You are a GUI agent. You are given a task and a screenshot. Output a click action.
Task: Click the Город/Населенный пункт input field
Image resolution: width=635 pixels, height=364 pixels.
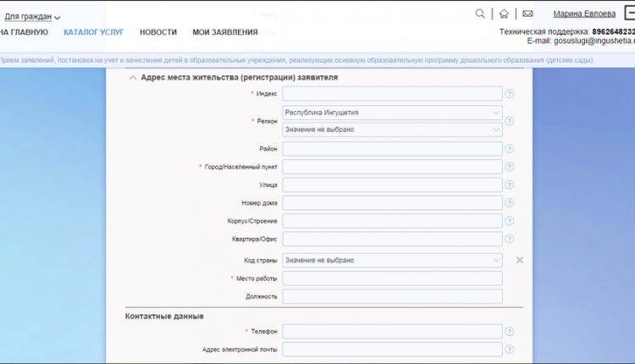pyautogui.click(x=392, y=167)
